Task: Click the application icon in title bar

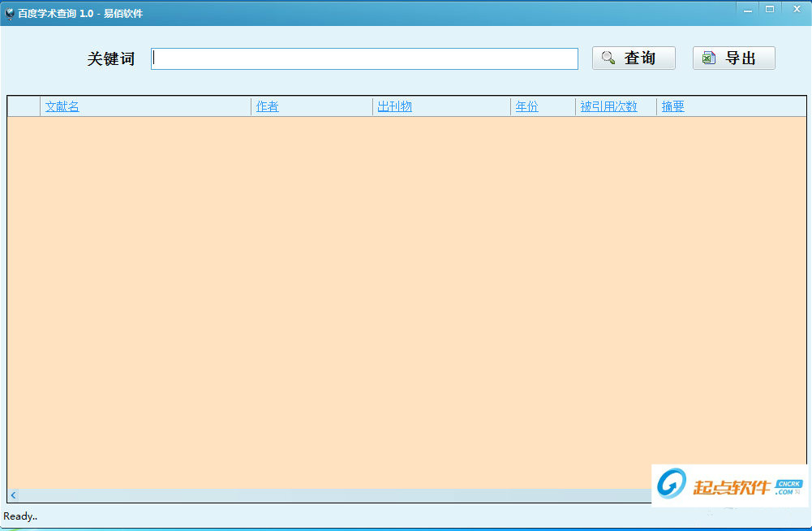Action: 9,14
